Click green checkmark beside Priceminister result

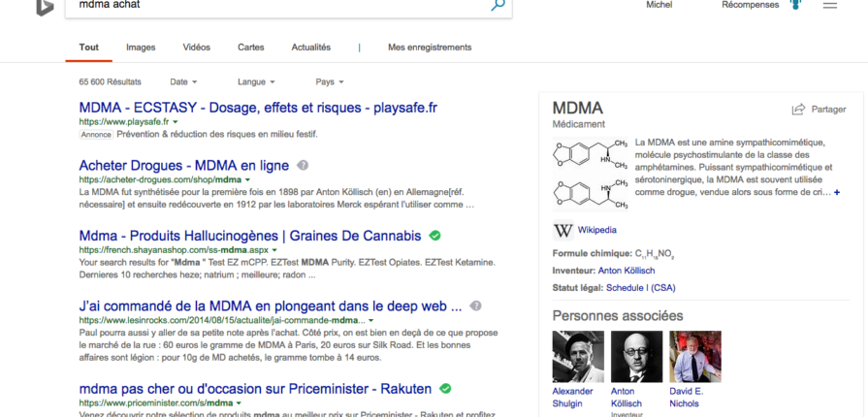pyautogui.click(x=445, y=389)
